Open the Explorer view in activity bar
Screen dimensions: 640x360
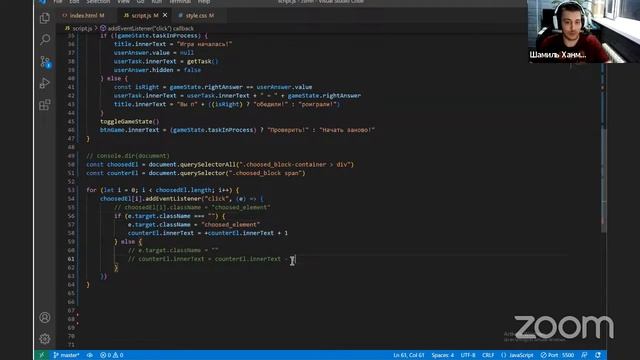(45, 18)
